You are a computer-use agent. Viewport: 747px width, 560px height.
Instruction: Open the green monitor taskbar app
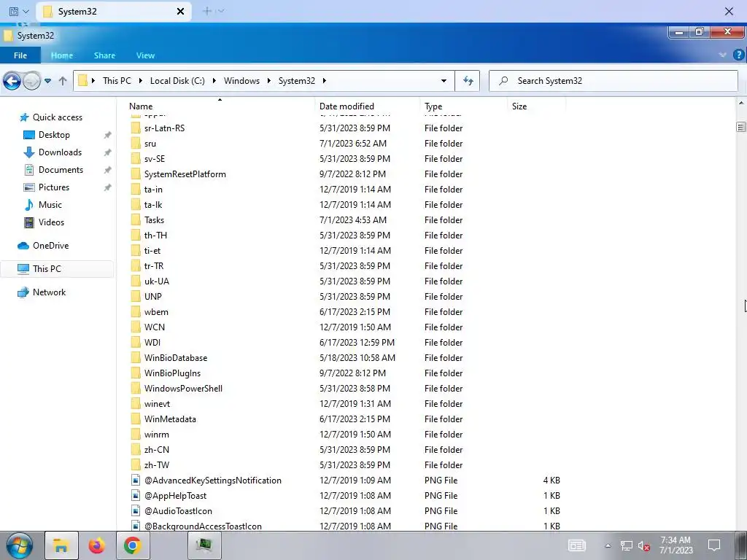(204, 545)
